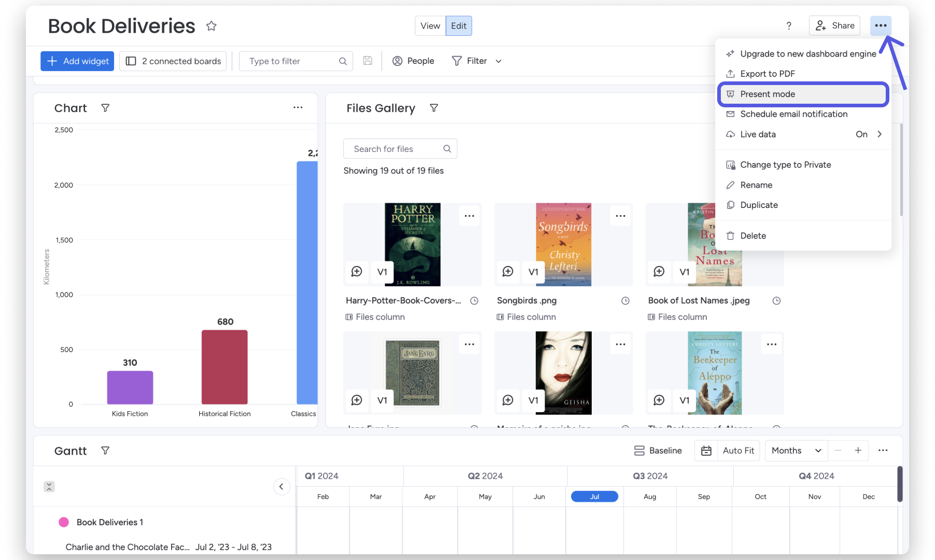Open the Chart widget filter funnel
This screenshot has width=935, height=560.
105,108
